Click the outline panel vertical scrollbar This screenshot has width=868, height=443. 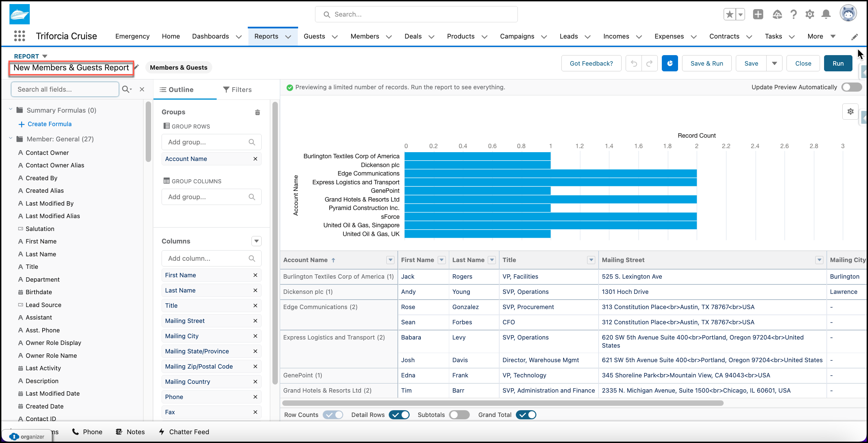tap(275, 243)
